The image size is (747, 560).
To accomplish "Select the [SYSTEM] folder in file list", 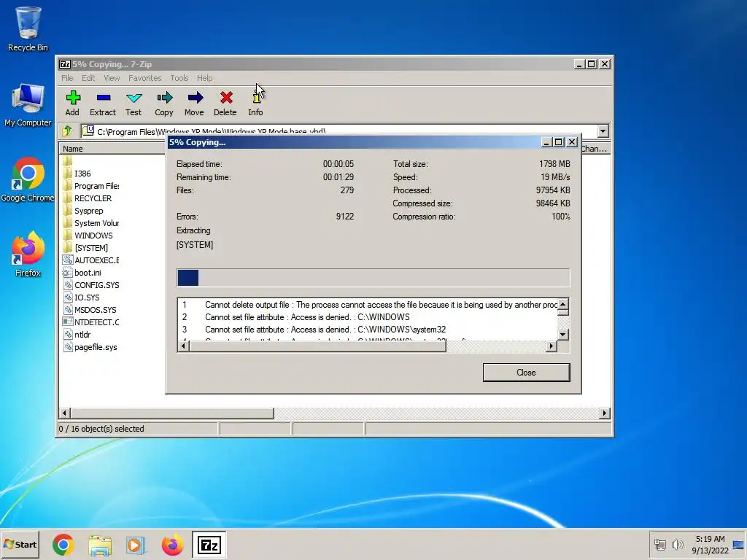I will (91, 248).
